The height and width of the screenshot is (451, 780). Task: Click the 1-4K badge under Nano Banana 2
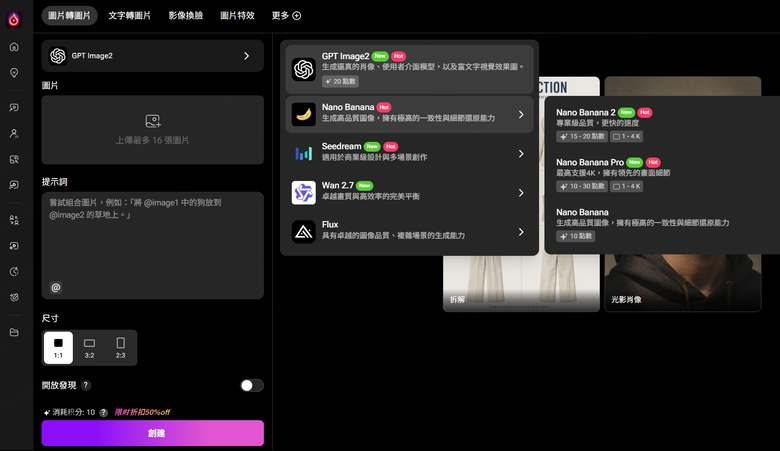[627, 136]
